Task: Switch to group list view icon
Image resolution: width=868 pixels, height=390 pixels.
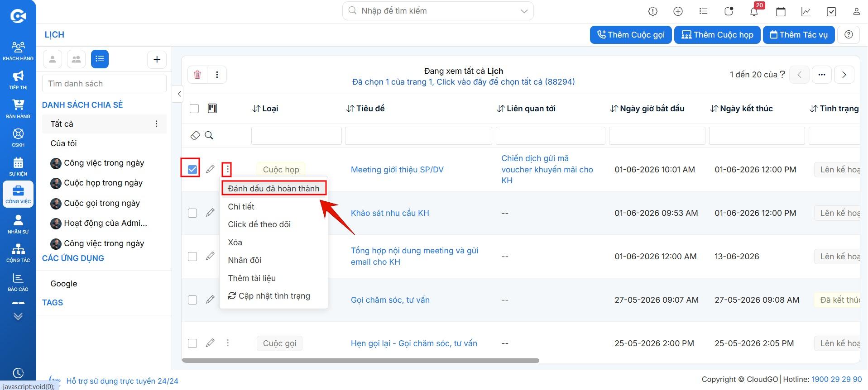Action: (76, 59)
